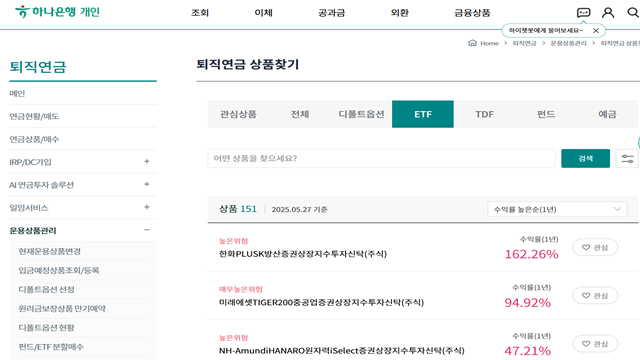Close the chatbot tooltip bubble
640x360 pixels.
coord(596,31)
